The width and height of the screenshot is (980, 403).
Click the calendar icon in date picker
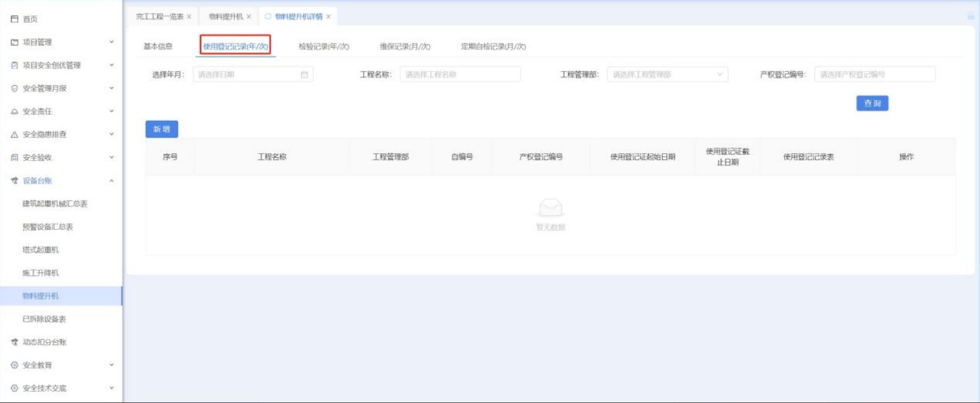pos(304,75)
